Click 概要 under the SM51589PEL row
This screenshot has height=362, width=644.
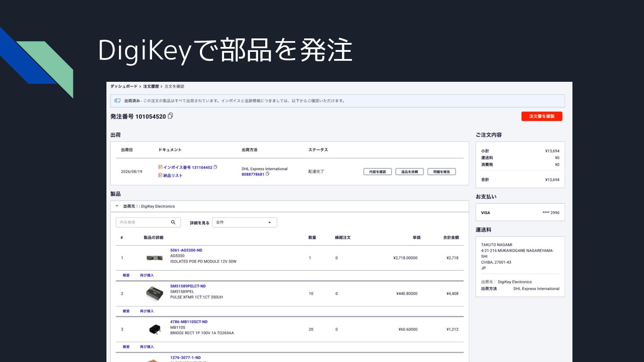(x=126, y=311)
